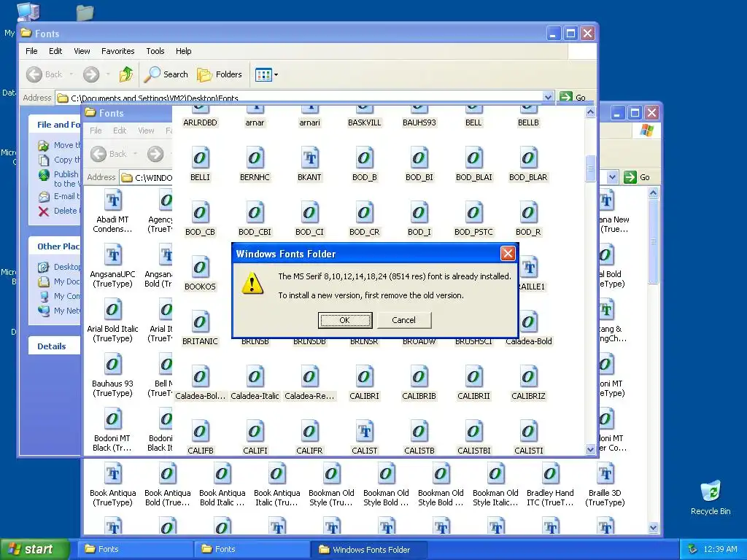Click the clock showing 12:39 AM
The width and height of the screenshot is (747, 560).
click(720, 549)
